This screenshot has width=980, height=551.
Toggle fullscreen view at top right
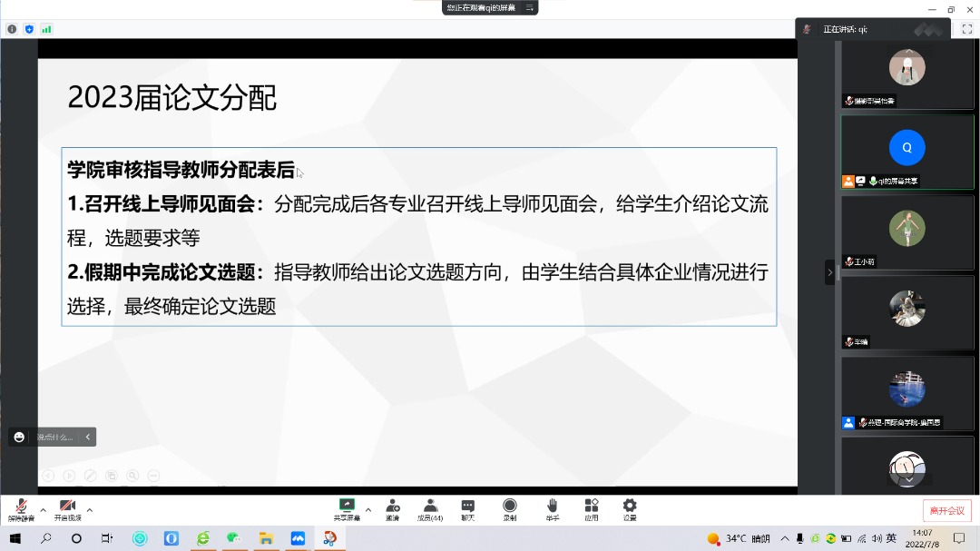pyautogui.click(x=966, y=29)
